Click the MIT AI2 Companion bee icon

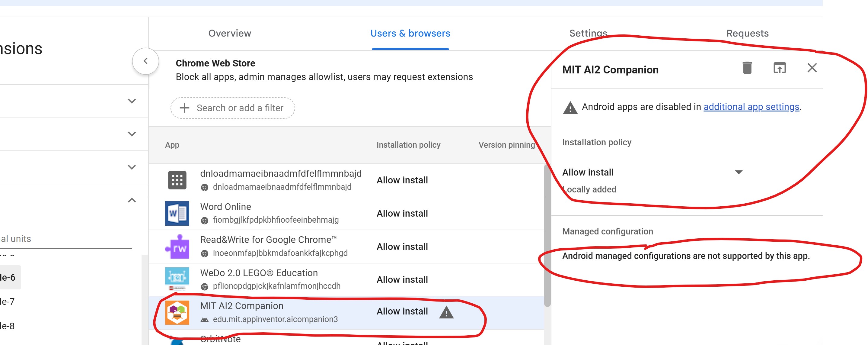177,312
